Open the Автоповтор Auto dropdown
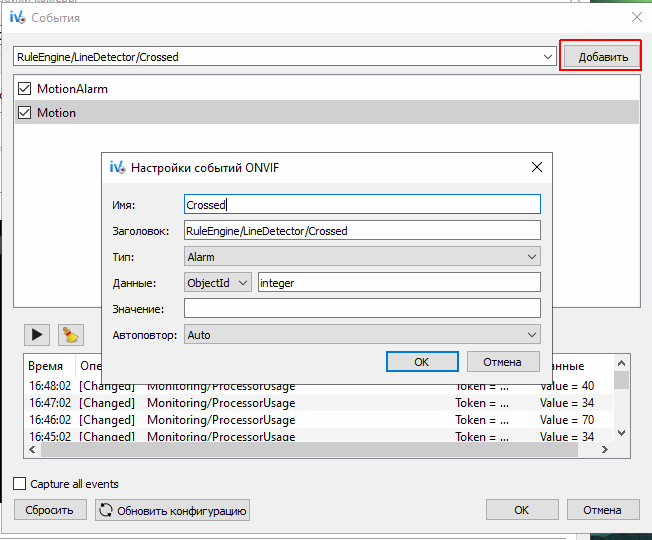The width and height of the screenshot is (652, 540). 362,335
